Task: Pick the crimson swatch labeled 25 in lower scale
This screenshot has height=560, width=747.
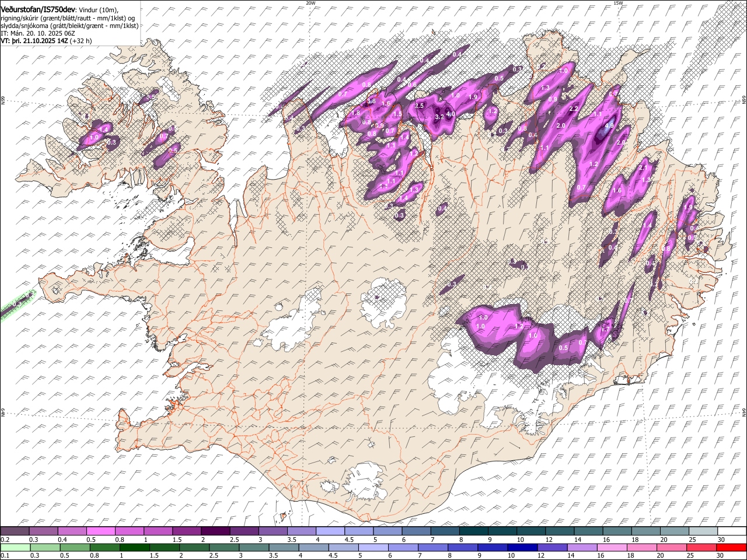Action: pyautogui.click(x=701, y=548)
